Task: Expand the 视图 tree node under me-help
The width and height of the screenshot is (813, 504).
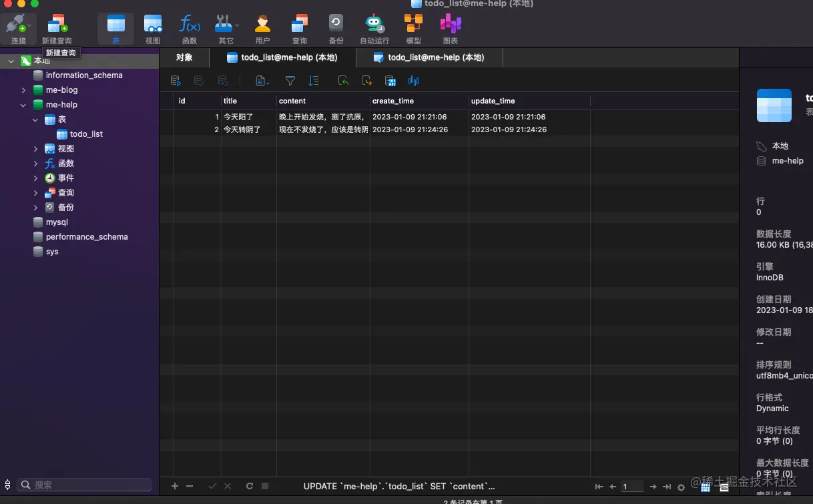Action: click(x=35, y=149)
